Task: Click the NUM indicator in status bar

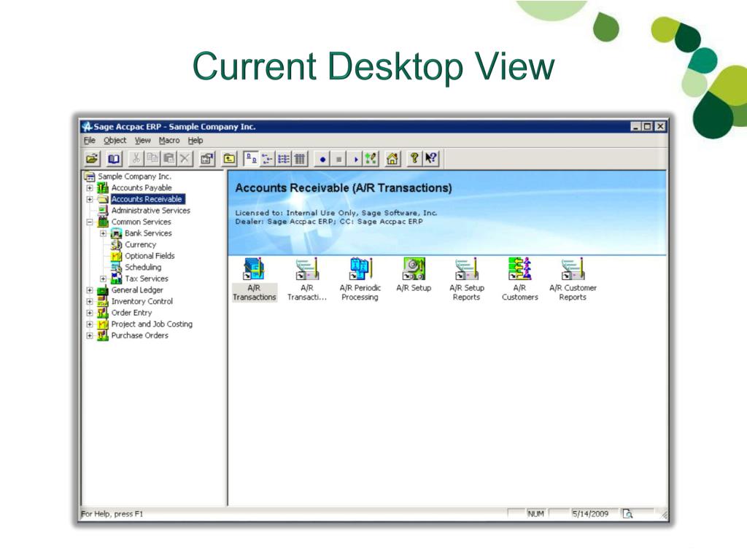Action: click(536, 514)
